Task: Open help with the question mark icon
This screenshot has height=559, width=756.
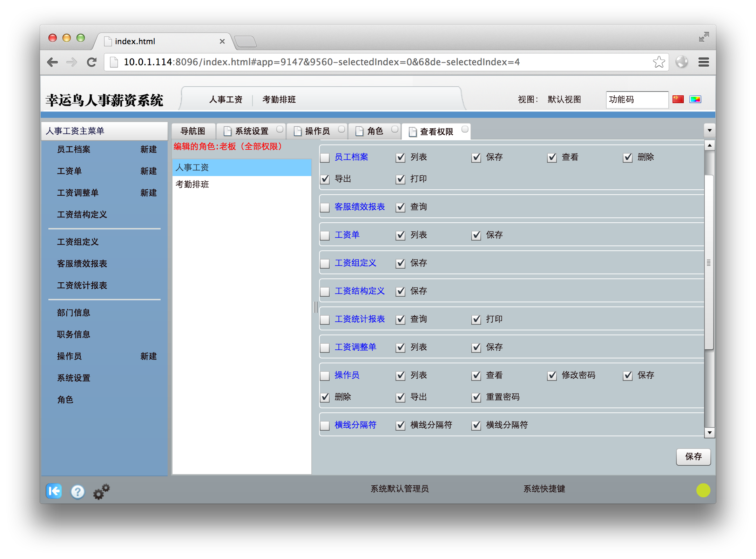Action: 77,491
